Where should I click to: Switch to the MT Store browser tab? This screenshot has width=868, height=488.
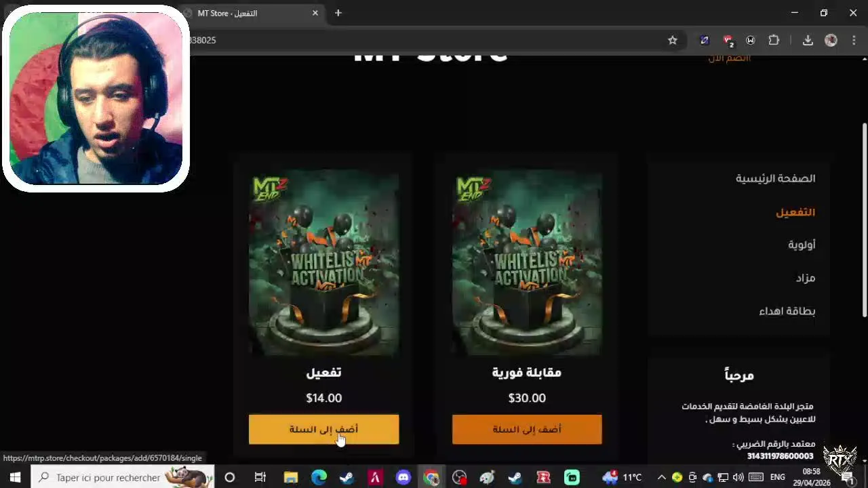[x=251, y=13]
